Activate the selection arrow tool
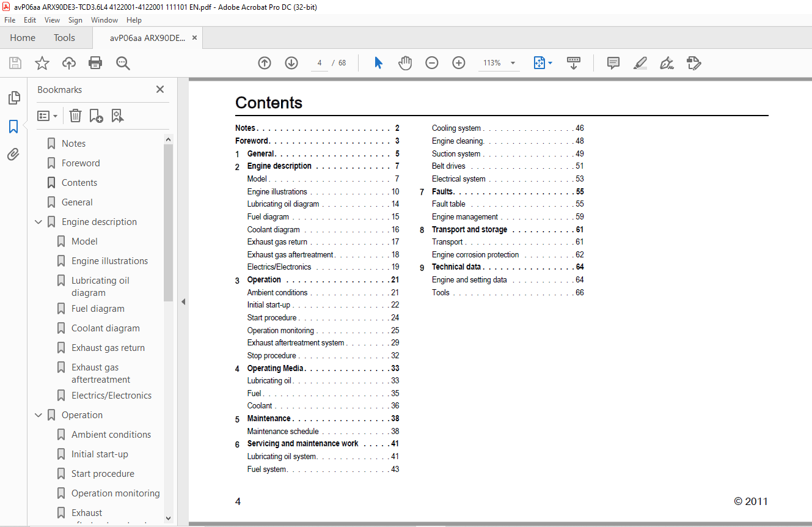The width and height of the screenshot is (812, 527). click(x=378, y=63)
